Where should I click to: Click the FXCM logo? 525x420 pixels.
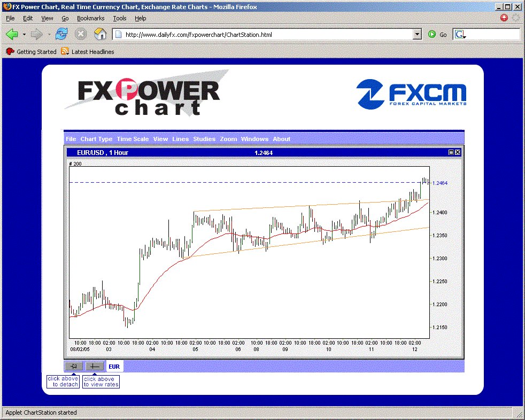(x=412, y=95)
